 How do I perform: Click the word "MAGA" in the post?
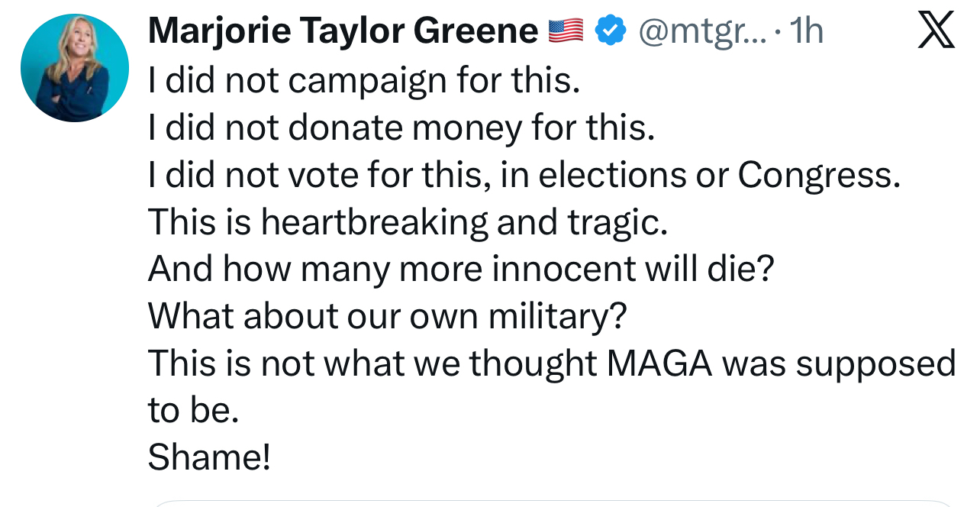(659, 363)
